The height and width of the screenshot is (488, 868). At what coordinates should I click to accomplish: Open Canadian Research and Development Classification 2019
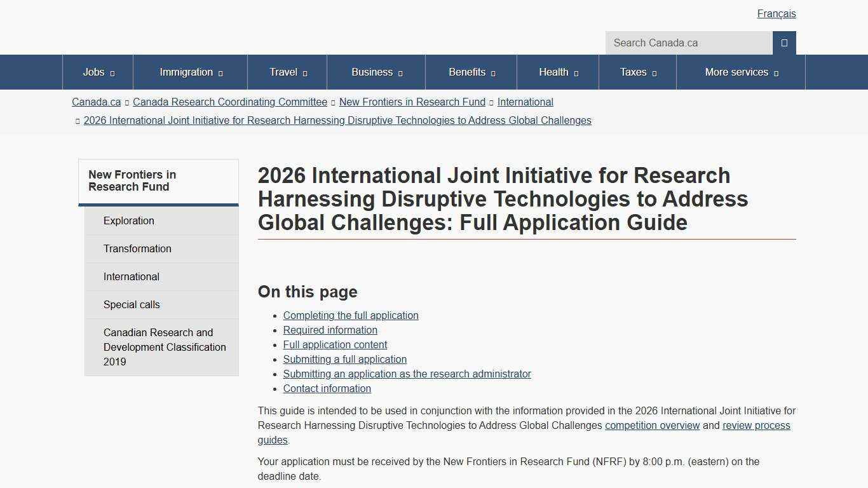(x=165, y=347)
